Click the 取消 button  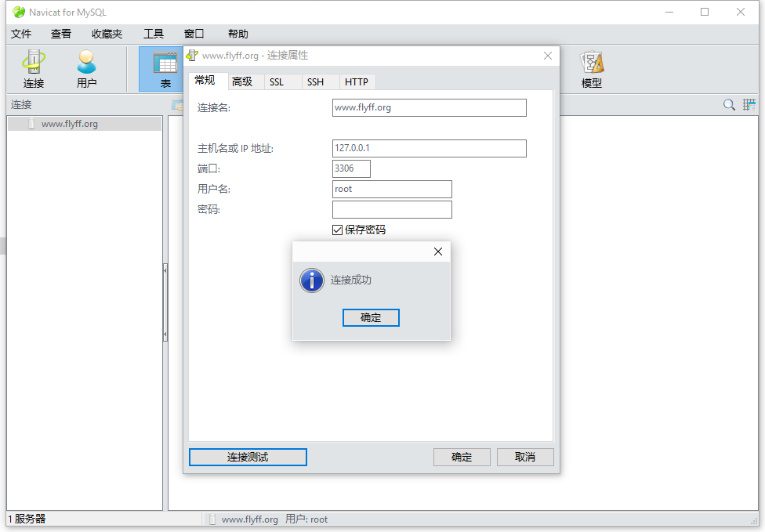click(525, 457)
